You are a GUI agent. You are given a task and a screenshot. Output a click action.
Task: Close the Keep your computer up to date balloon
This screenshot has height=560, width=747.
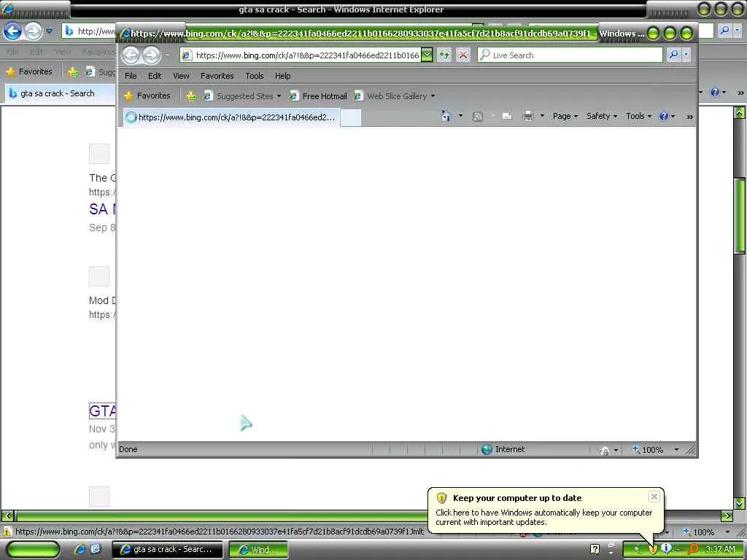coord(654,497)
